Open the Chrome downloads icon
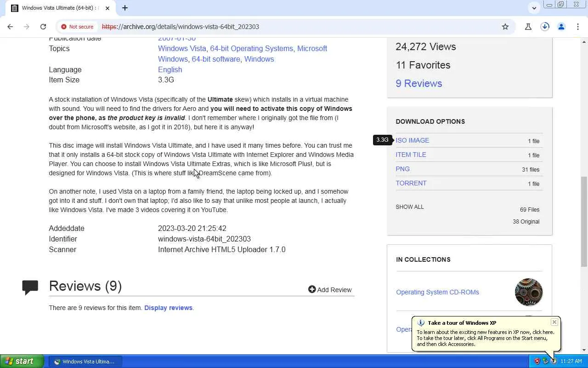The image size is (588, 368). tap(545, 27)
